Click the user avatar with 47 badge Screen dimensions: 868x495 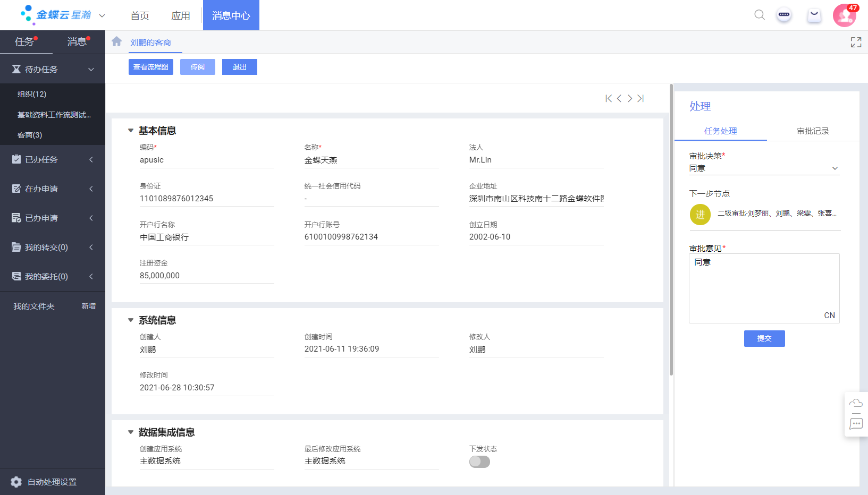(x=844, y=15)
